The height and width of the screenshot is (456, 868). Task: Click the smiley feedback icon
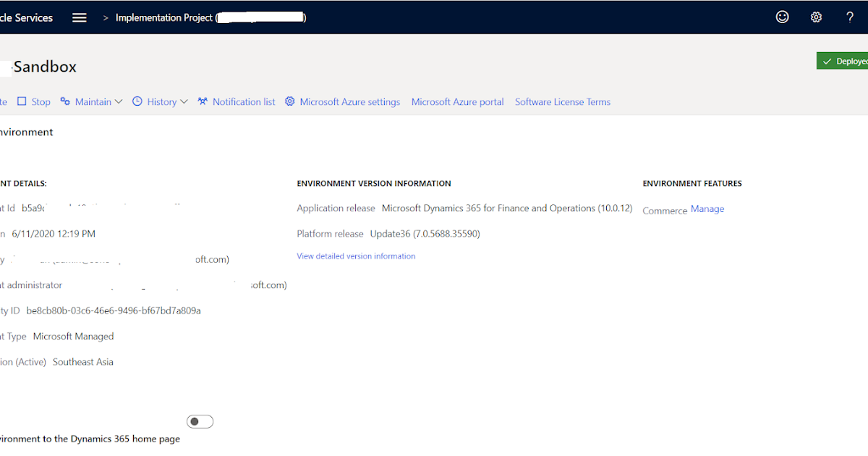(782, 17)
